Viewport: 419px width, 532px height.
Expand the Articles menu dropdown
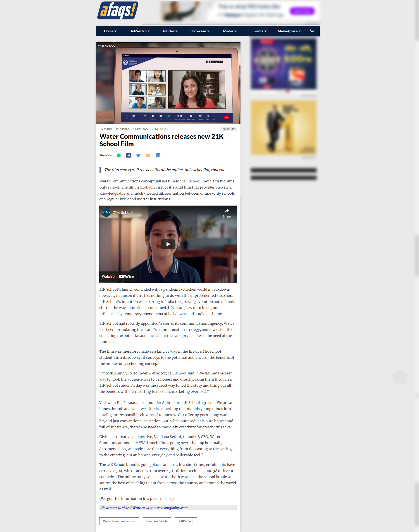[x=170, y=31]
